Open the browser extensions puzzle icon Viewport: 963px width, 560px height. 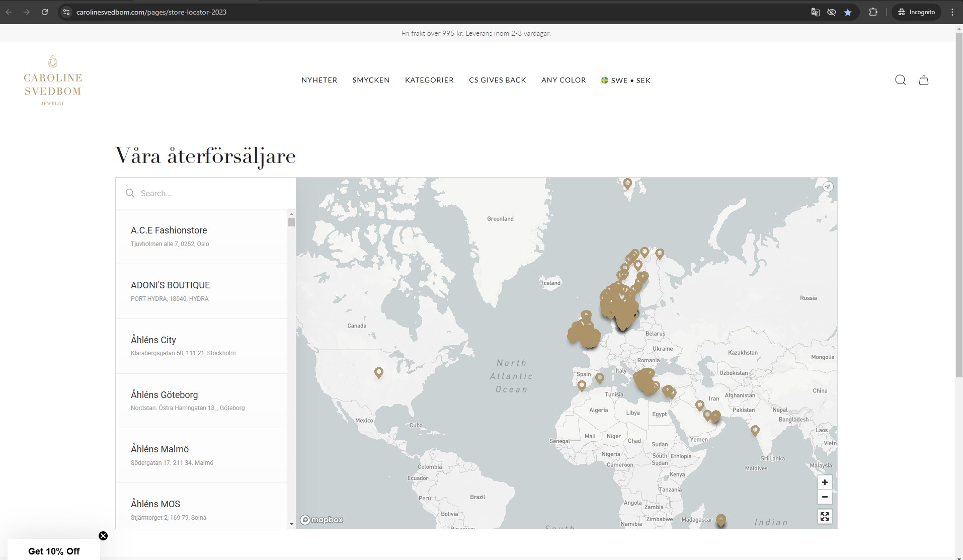tap(873, 12)
